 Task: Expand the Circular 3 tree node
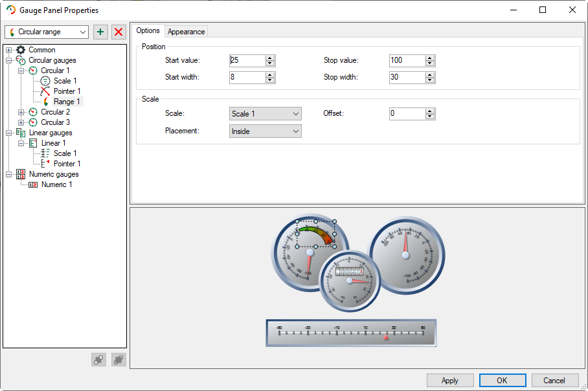point(21,122)
